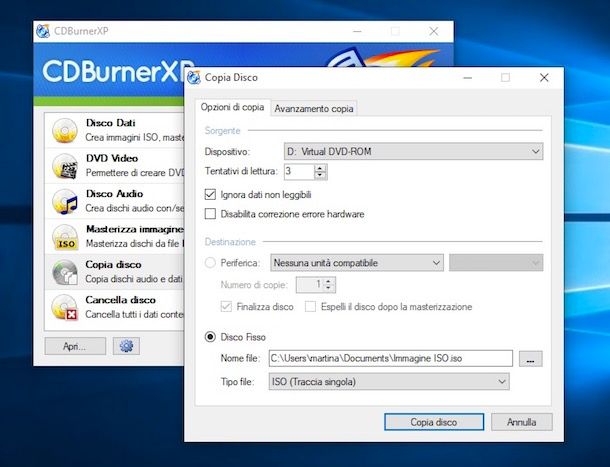This screenshot has width=610, height=467.
Task: Click the Nome file path input field
Action: (x=391, y=358)
